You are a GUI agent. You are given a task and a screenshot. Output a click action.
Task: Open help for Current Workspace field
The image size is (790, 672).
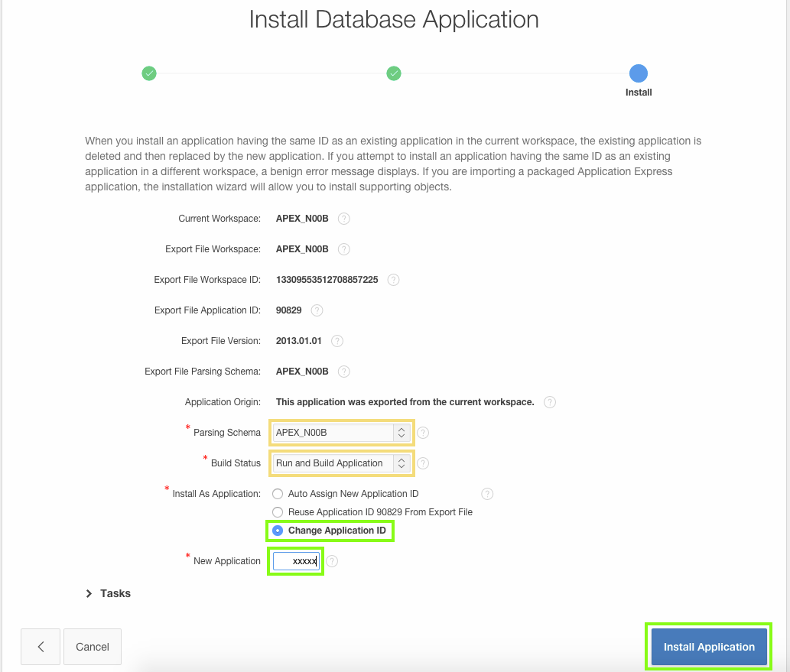click(343, 219)
